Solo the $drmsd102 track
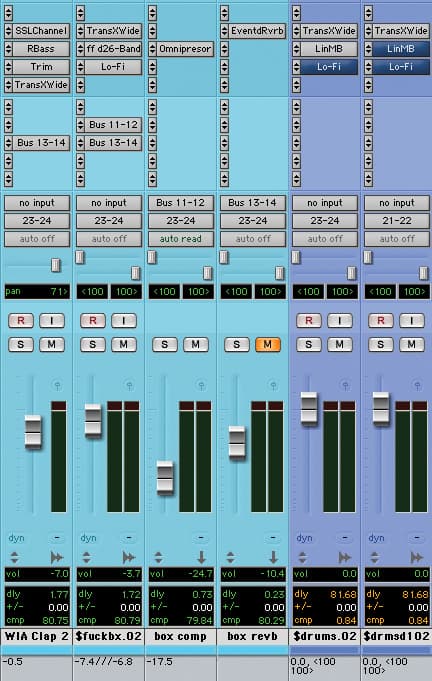This screenshot has width=432, height=681. (x=381, y=345)
